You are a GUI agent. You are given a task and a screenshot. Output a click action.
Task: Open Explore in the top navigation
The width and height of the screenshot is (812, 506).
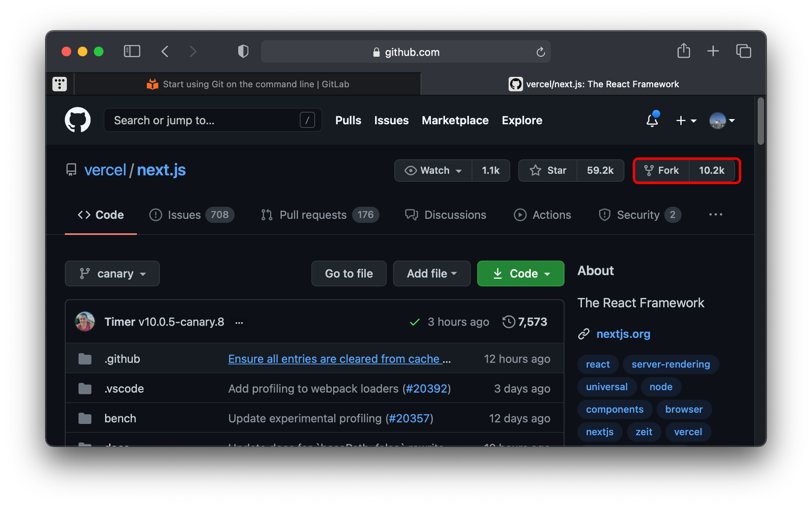tap(522, 120)
